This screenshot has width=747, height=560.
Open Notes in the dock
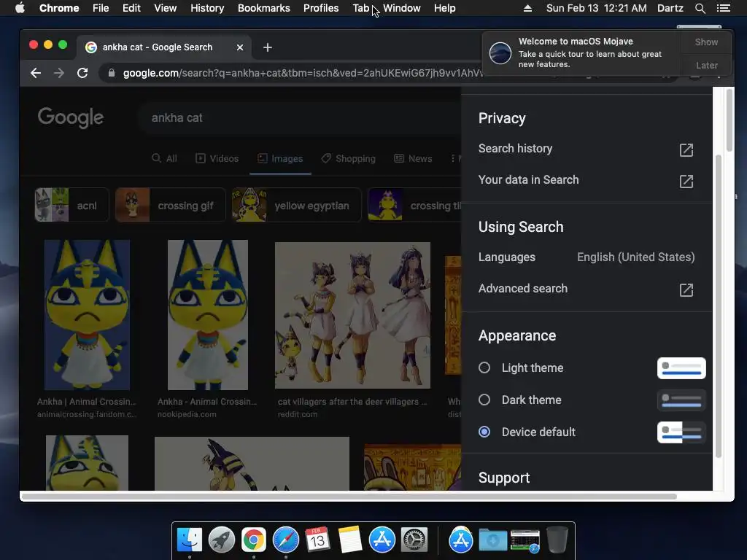coord(350,540)
